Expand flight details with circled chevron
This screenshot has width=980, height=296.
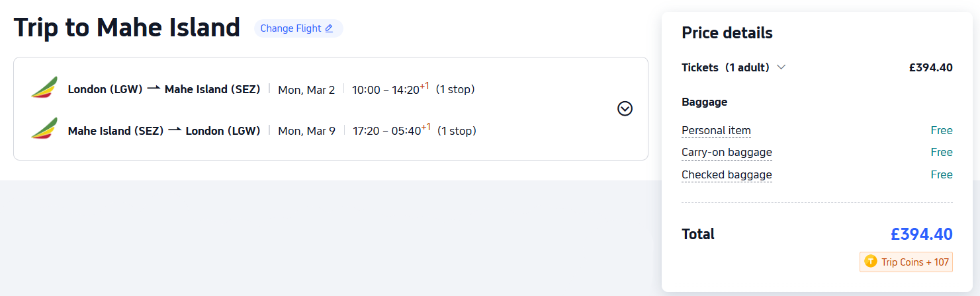[x=625, y=108]
